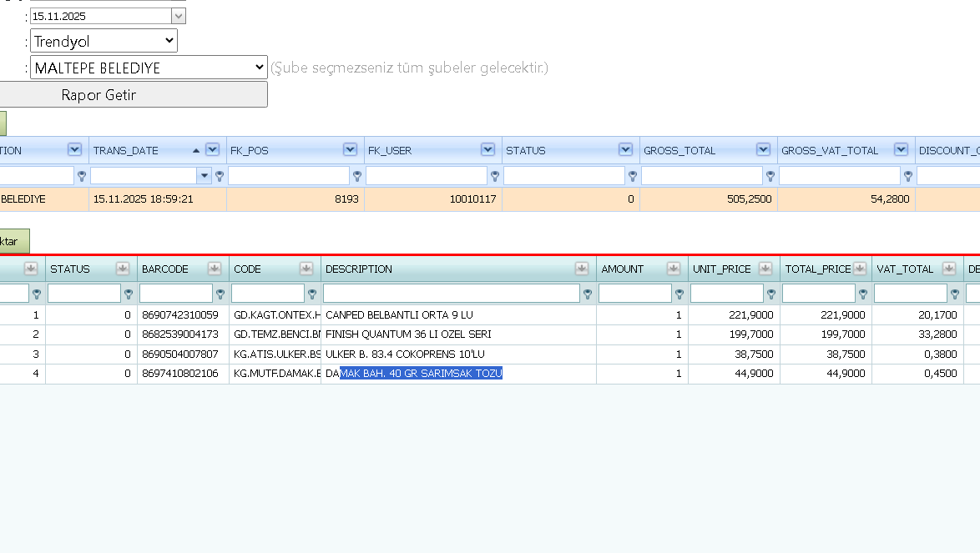Click filter icon under FK_POS column

(x=357, y=177)
